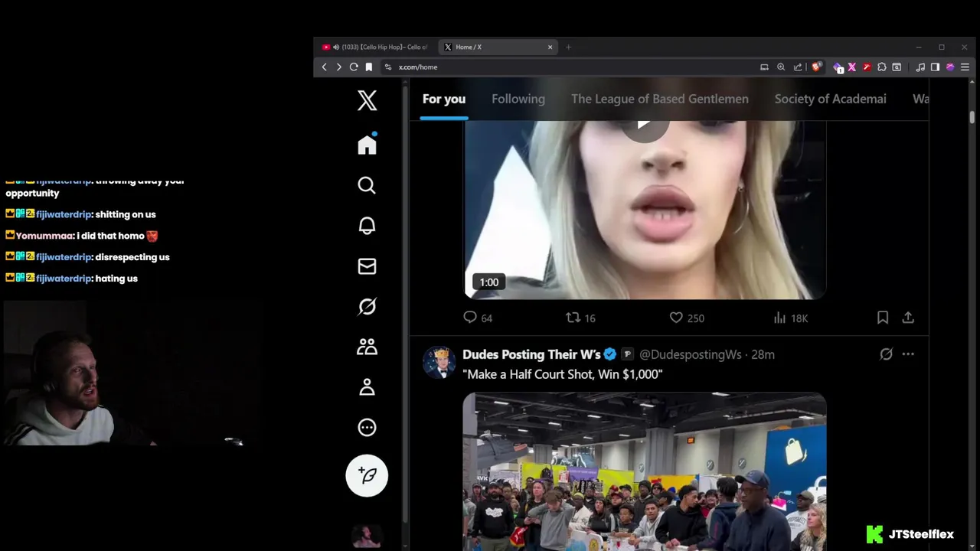Open media control music note icon

(x=920, y=67)
